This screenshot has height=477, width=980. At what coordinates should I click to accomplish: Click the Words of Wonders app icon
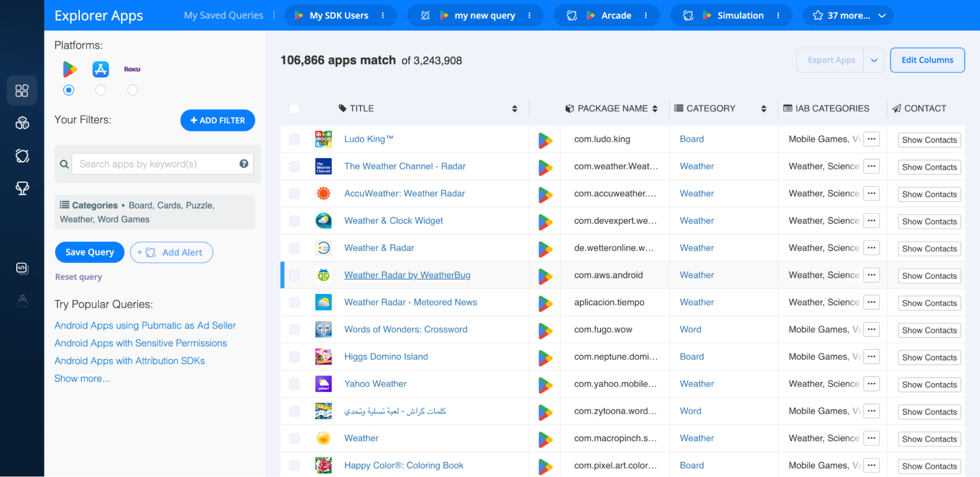pyautogui.click(x=324, y=330)
